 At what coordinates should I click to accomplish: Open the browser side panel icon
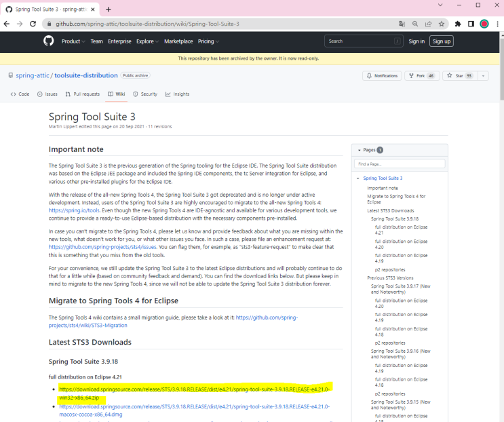click(471, 23)
